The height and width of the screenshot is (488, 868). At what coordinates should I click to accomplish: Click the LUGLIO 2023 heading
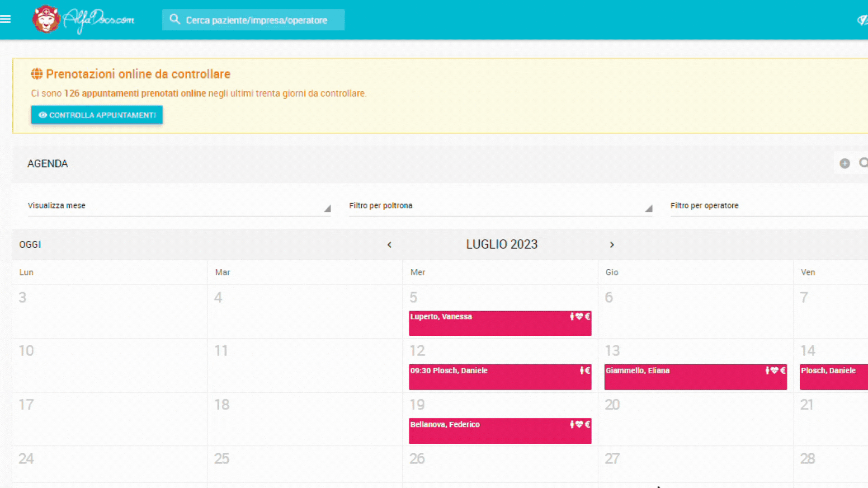point(502,244)
